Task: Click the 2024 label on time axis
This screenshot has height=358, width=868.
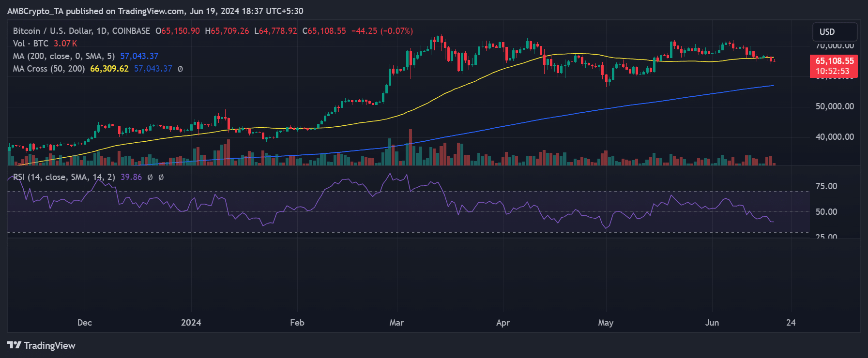Action: [x=191, y=323]
